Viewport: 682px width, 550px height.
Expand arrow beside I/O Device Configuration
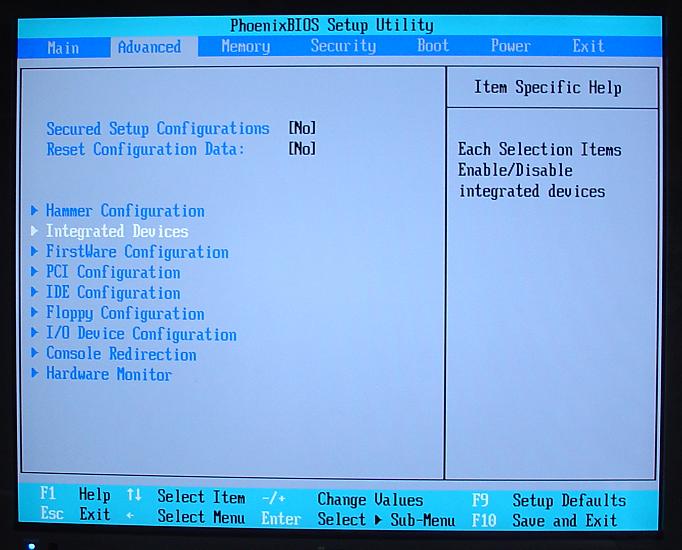pyautogui.click(x=34, y=333)
